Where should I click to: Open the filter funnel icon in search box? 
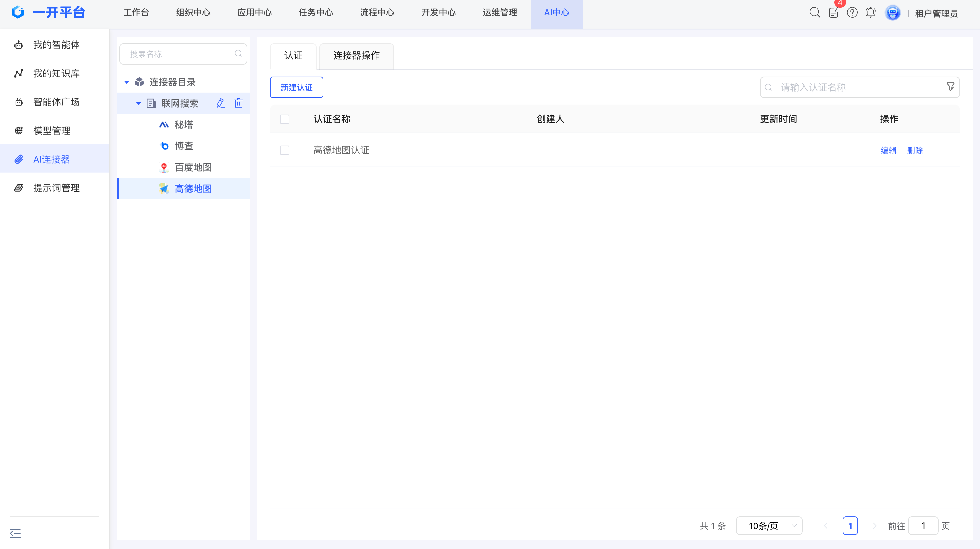[x=950, y=87]
